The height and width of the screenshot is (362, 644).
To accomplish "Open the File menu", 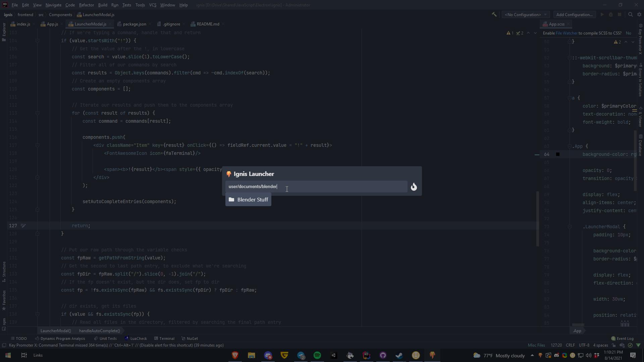I will coord(15,5).
